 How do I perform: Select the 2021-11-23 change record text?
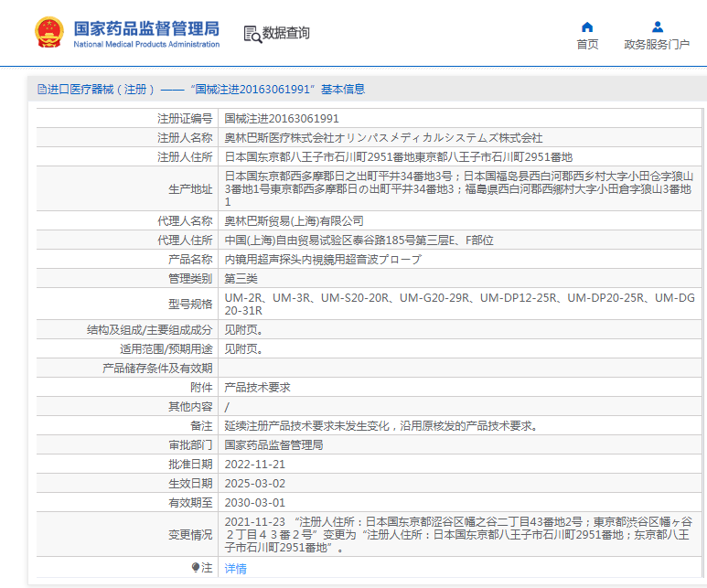458,535
